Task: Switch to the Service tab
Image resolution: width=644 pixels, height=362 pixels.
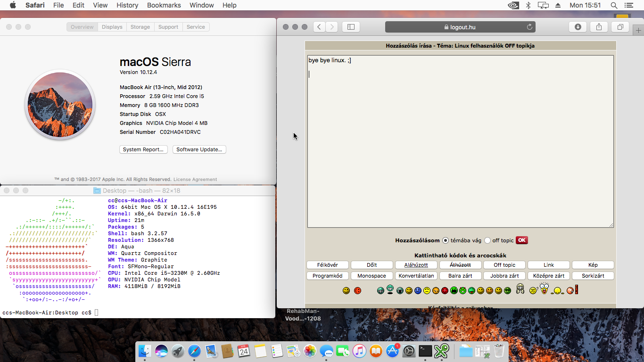Action: tap(196, 27)
